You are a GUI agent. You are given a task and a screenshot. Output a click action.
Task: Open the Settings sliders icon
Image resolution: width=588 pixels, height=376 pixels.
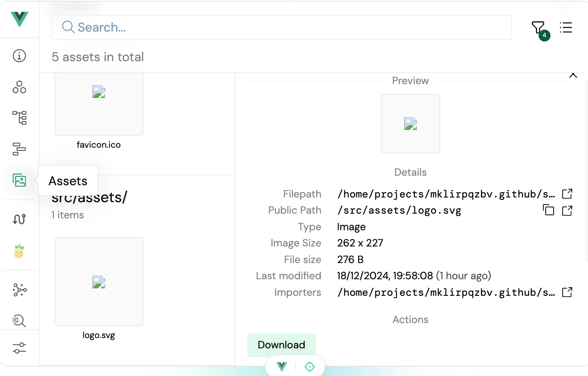click(x=19, y=348)
